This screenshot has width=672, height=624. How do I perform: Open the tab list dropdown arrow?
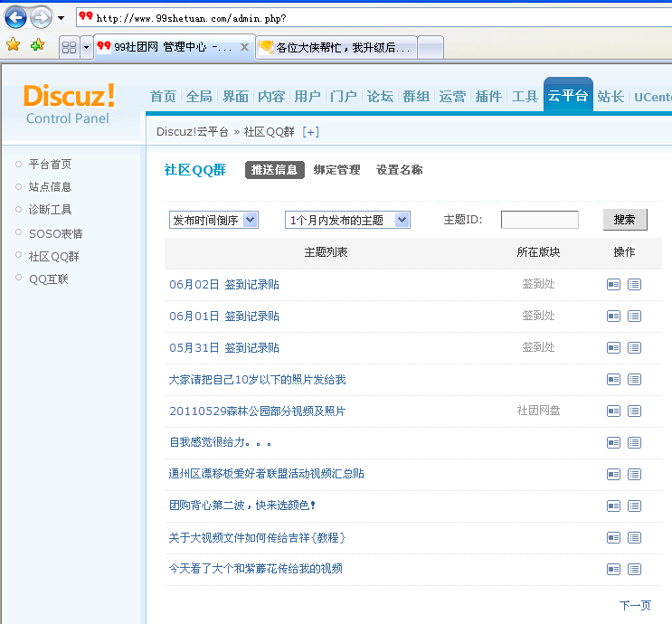(x=87, y=47)
